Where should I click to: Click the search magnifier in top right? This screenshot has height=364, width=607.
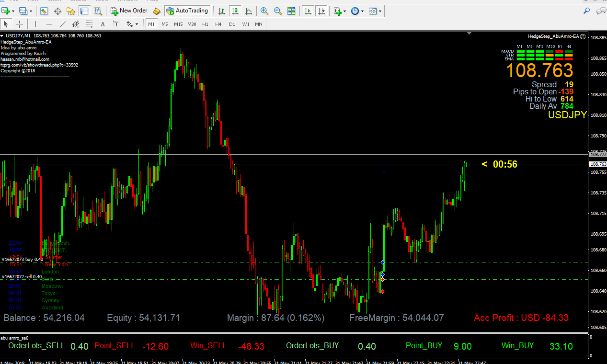coord(587,11)
